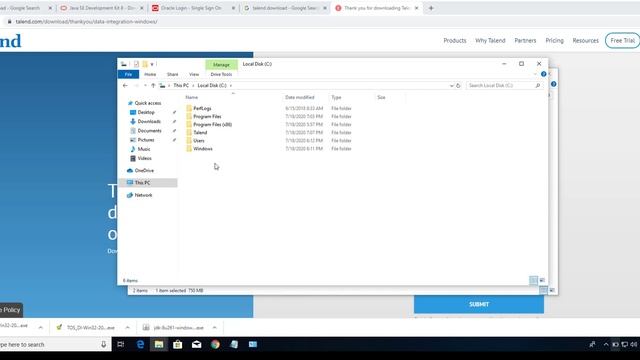
Task: Open the Share ribbon tab
Action: (x=172, y=74)
